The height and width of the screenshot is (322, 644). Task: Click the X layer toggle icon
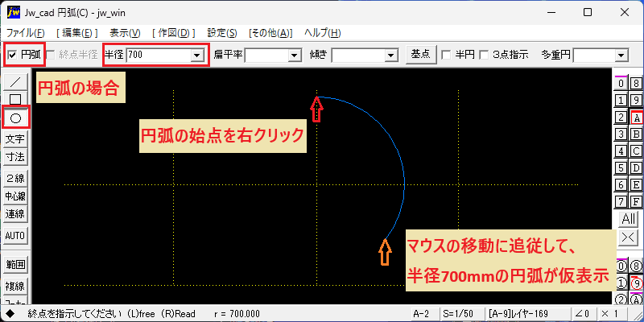click(x=629, y=237)
